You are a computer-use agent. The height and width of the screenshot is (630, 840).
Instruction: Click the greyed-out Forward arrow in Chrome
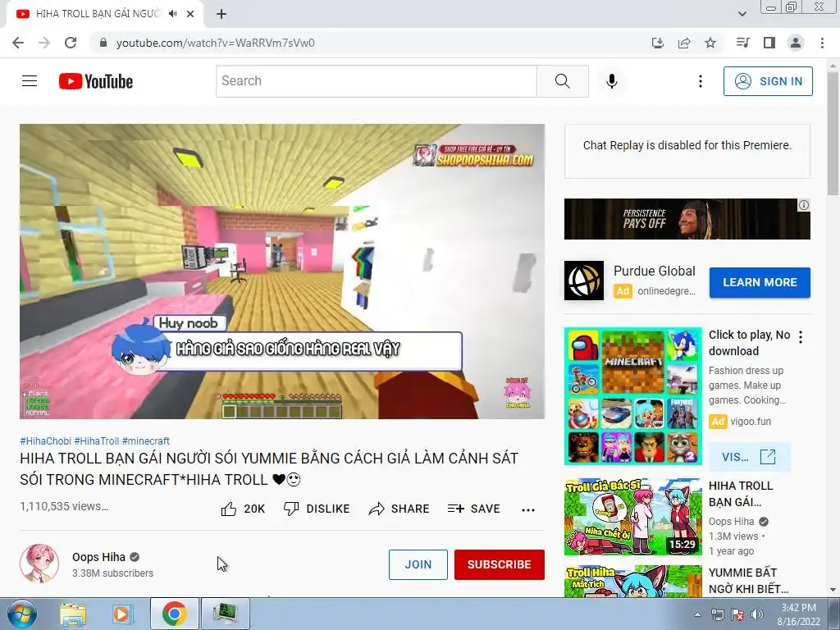point(44,43)
